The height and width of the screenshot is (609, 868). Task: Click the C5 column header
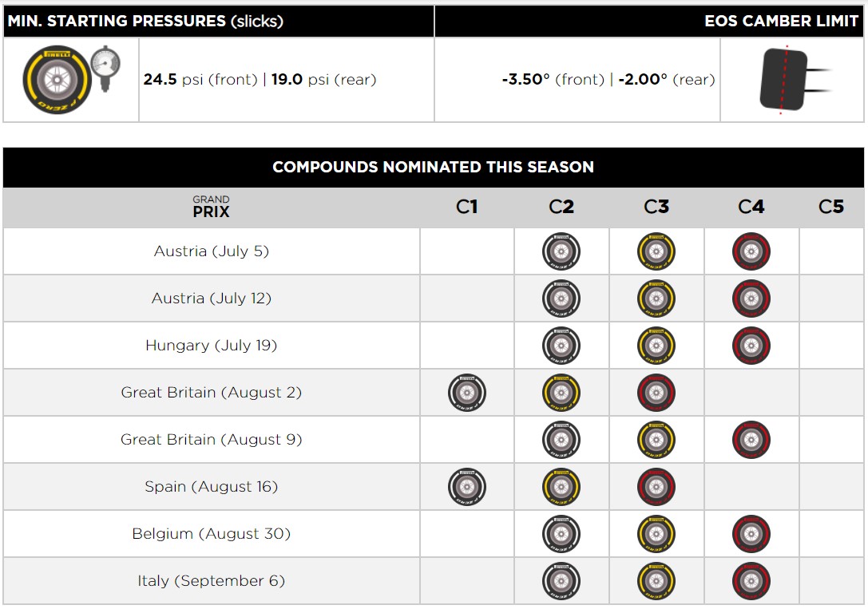(831, 207)
